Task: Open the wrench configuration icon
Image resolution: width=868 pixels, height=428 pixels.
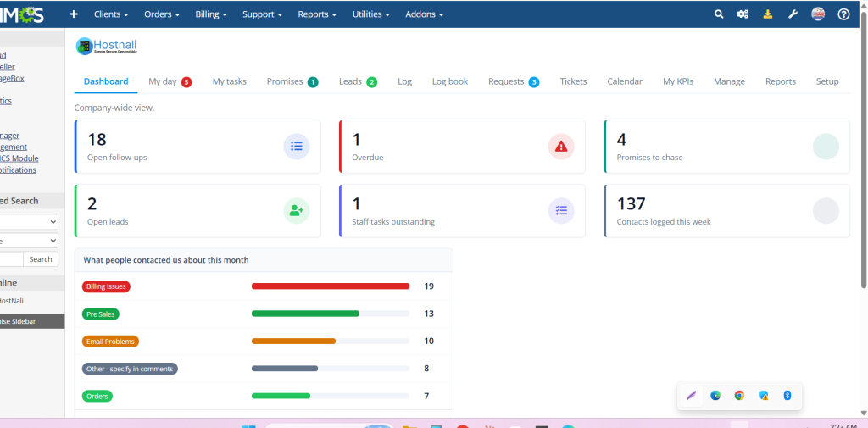Action: pos(793,14)
